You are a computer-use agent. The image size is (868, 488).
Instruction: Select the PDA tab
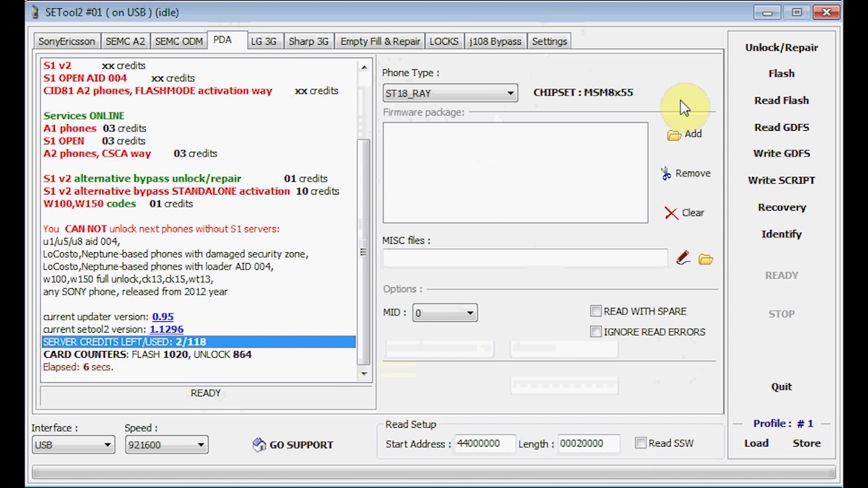222,40
